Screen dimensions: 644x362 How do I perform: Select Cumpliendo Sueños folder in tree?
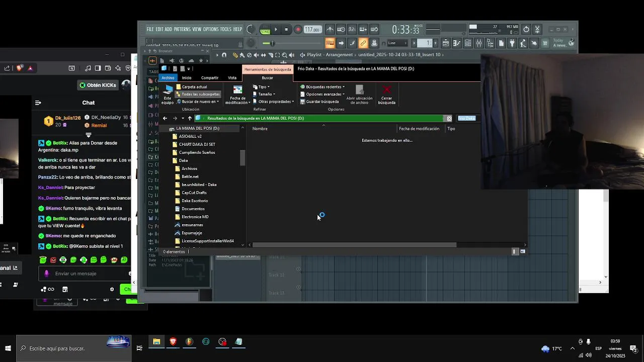(x=197, y=152)
